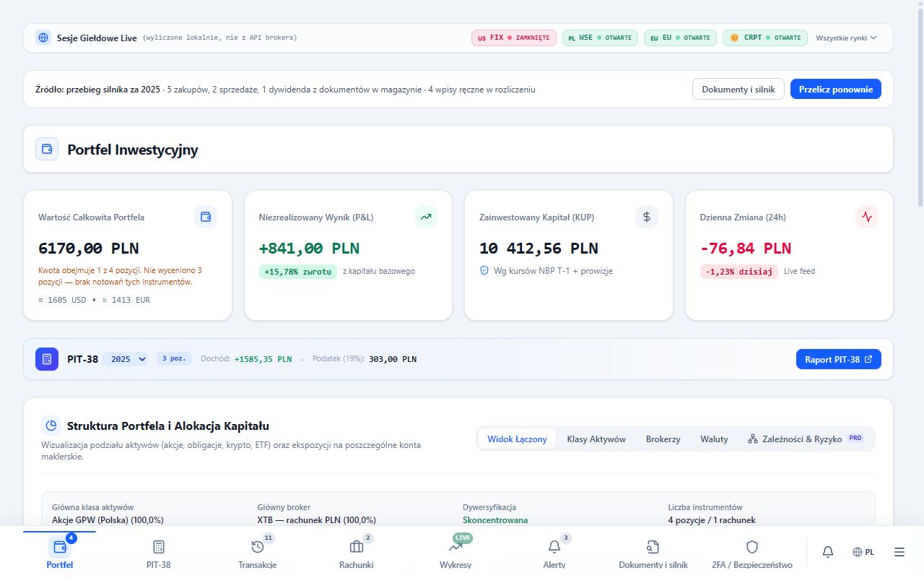This screenshot has height=578, width=924.
Task: Open 2FA / Bezpieczeństwo shield icon
Action: tap(752, 547)
